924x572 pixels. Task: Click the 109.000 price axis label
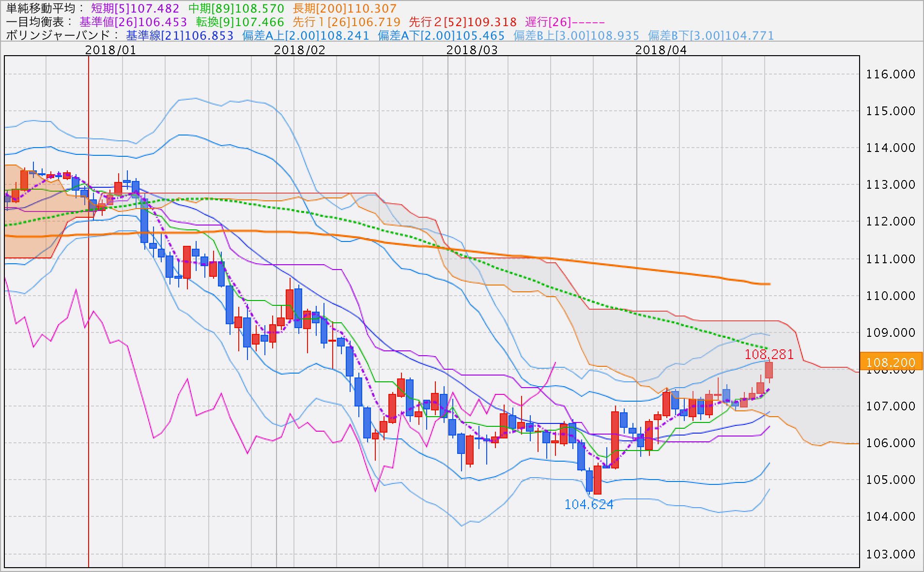pyautogui.click(x=891, y=332)
